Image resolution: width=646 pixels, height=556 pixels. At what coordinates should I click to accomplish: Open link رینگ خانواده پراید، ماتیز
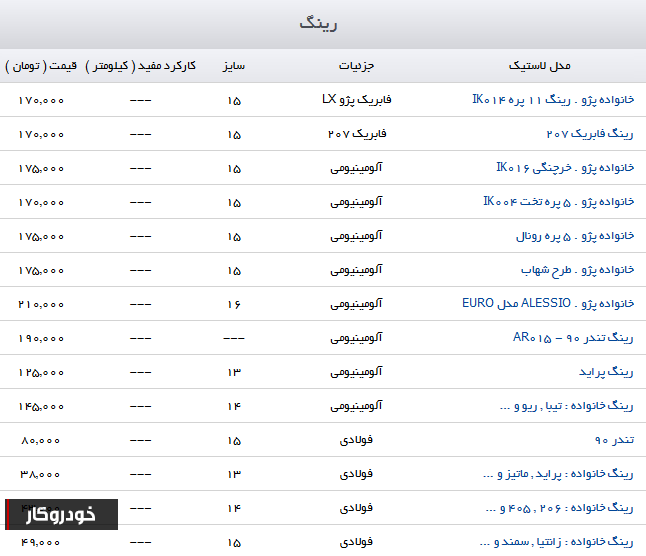tap(558, 474)
